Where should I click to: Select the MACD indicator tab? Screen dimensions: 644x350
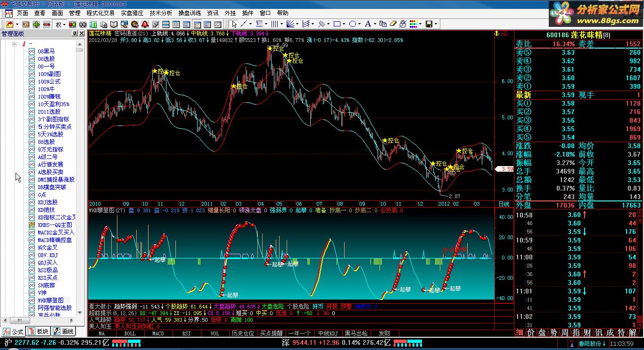click(x=158, y=333)
